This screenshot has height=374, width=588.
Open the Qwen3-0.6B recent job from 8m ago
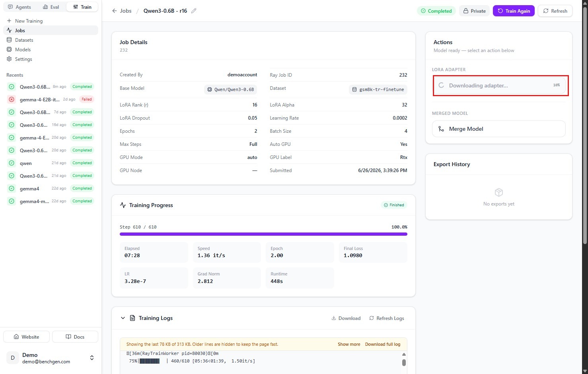tap(51, 87)
